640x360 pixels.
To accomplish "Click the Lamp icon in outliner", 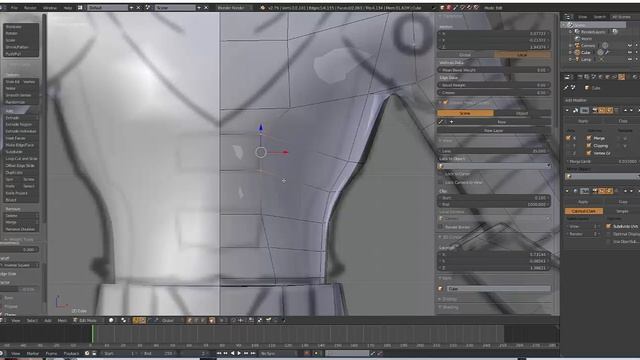I will tap(577, 59).
